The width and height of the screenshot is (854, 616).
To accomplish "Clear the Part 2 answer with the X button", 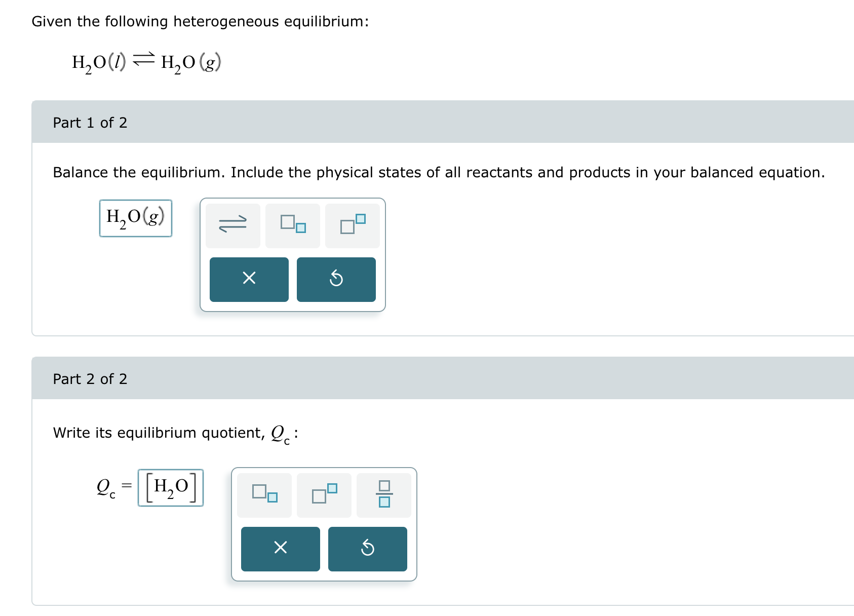I will (x=280, y=549).
